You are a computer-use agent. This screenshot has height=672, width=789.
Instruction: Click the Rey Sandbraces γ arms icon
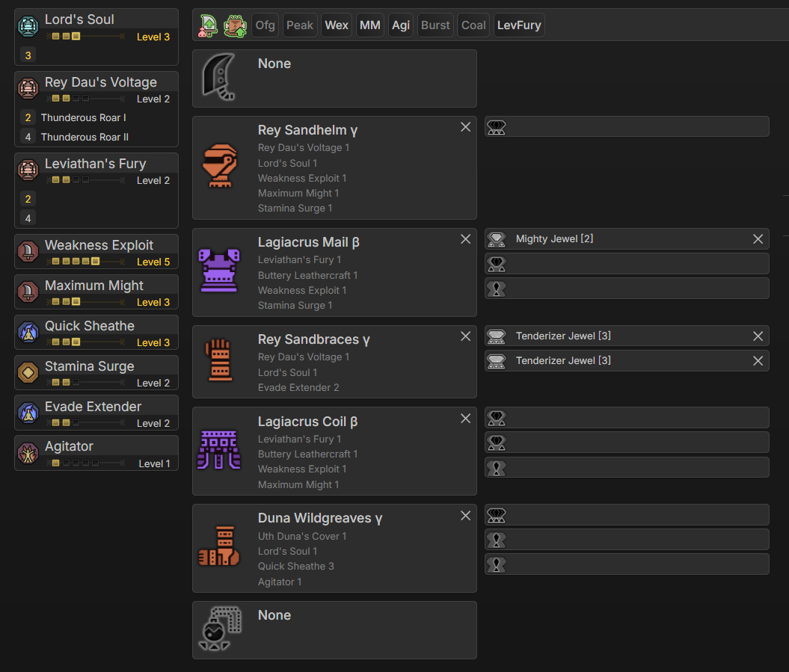[219, 360]
